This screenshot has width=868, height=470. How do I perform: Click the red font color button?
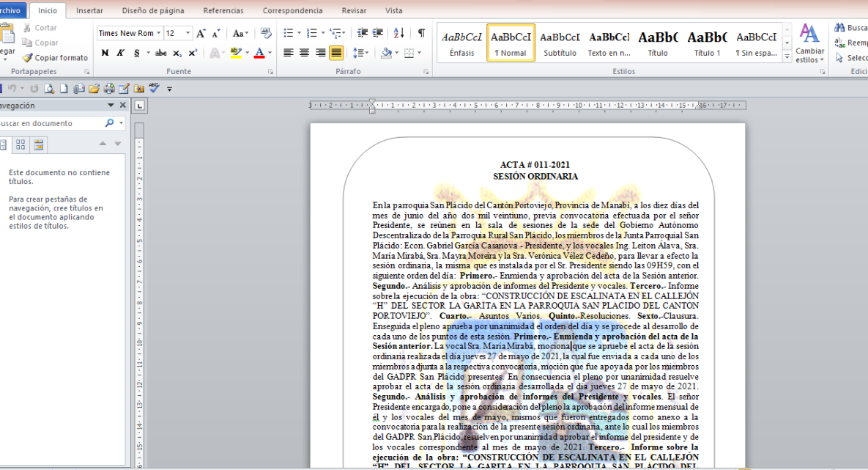click(259, 53)
